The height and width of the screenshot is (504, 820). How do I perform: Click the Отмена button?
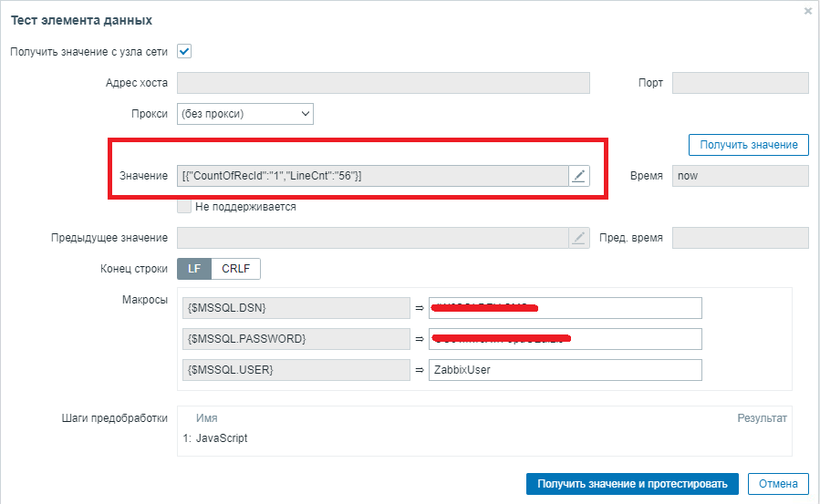[778, 484]
